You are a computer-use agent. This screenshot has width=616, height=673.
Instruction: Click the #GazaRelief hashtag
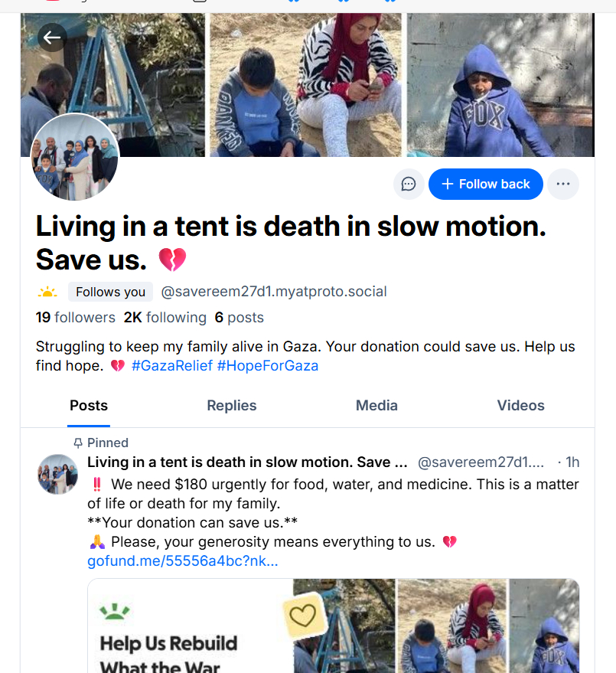pyautogui.click(x=171, y=366)
